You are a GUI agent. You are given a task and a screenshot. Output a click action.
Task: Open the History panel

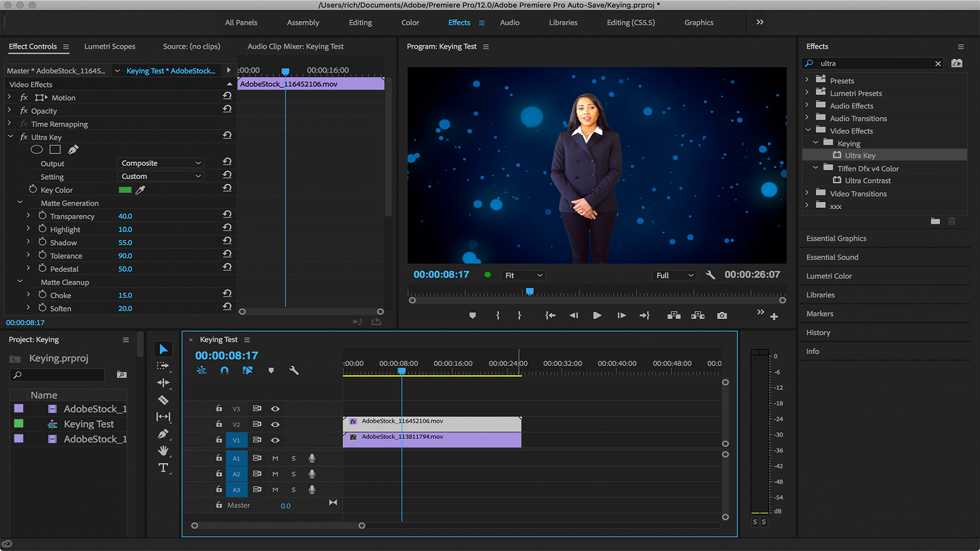tap(818, 333)
